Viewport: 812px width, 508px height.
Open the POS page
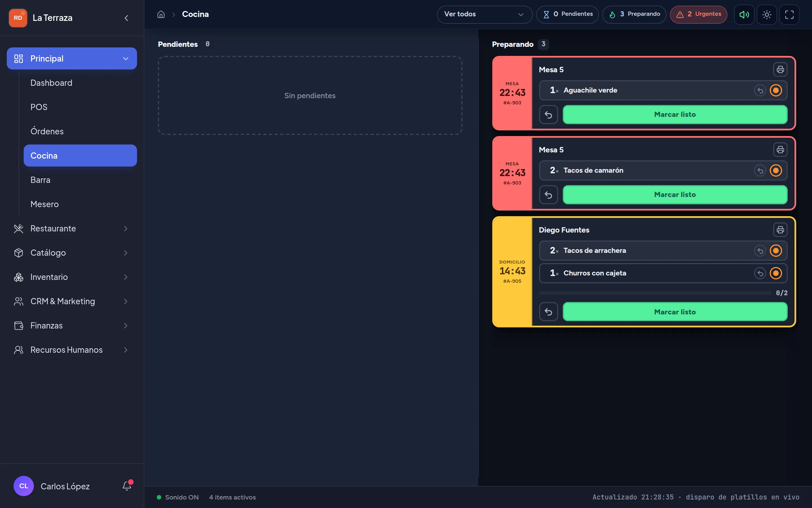click(x=80, y=107)
